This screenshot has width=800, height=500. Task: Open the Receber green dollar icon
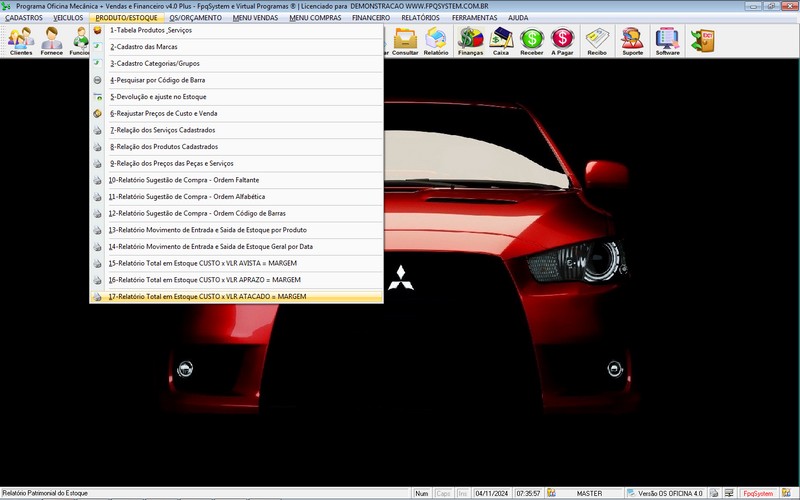(x=532, y=41)
